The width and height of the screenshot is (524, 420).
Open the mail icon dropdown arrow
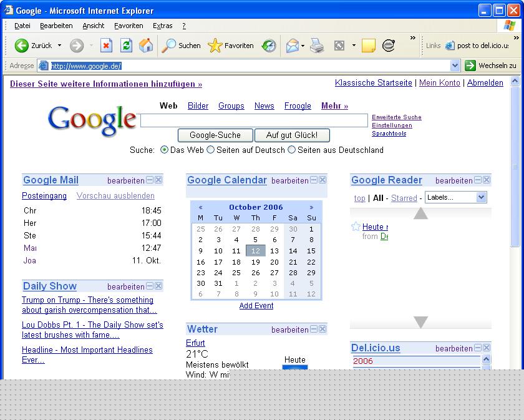[303, 46]
